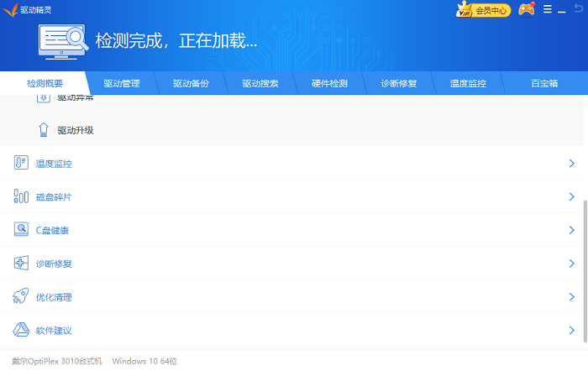588x371 pixels.
Task: Click the 软件建议 triangle icon
Action: coord(21,331)
